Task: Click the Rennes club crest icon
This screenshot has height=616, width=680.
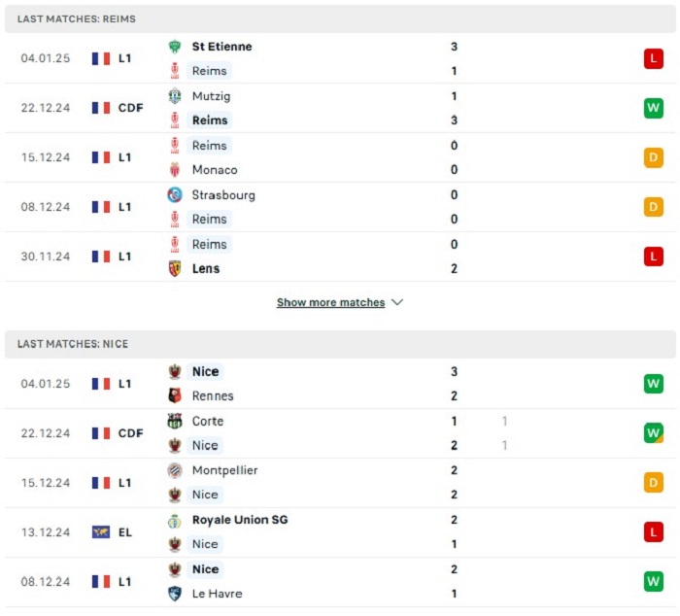Action: tap(175, 395)
